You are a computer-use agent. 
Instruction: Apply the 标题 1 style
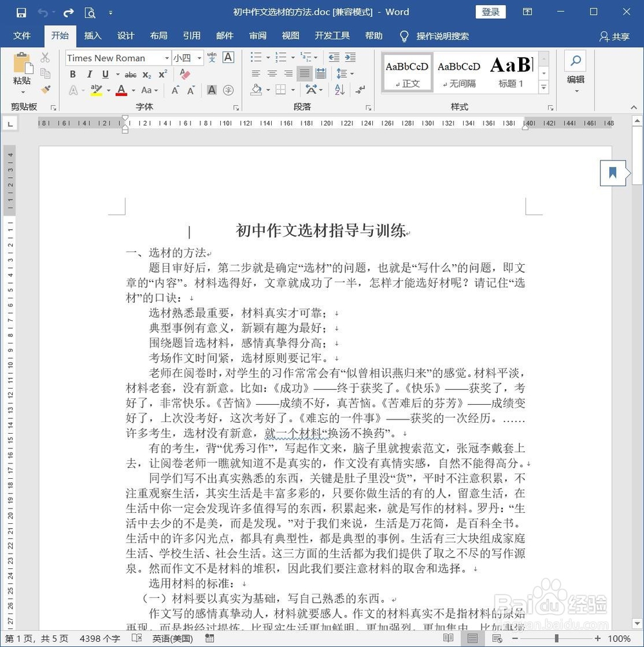[x=511, y=72]
